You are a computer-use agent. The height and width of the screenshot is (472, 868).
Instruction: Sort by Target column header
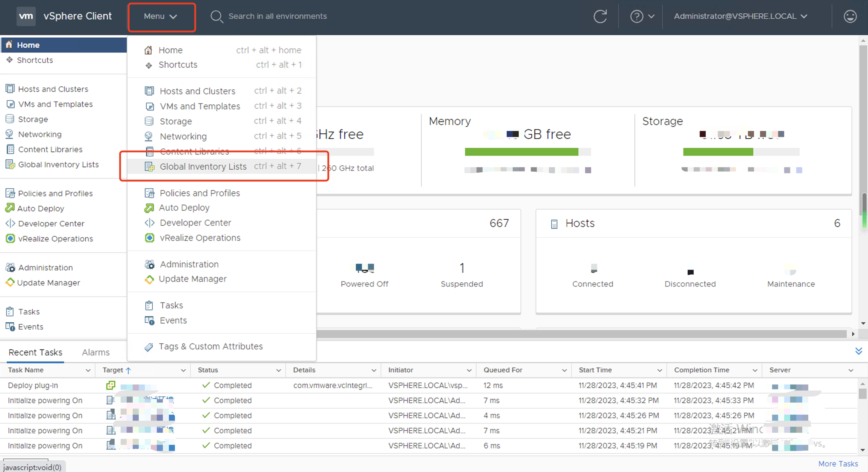pyautogui.click(x=112, y=370)
